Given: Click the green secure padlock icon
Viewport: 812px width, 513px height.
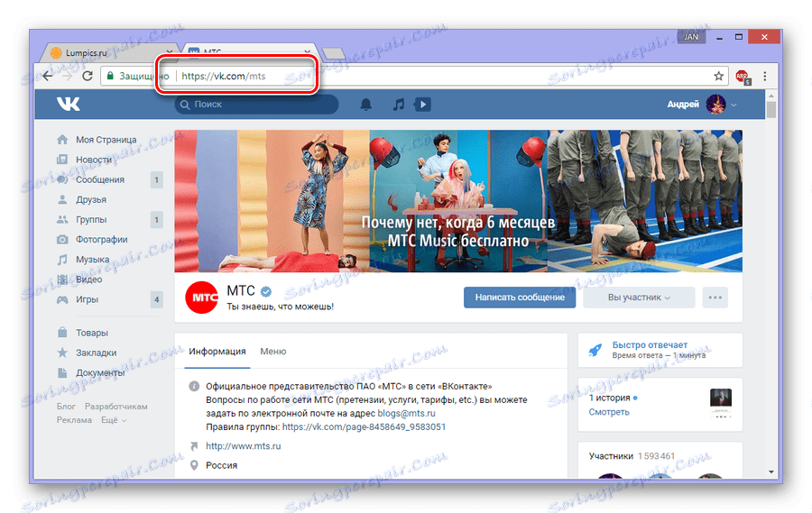Looking at the screenshot, I should (x=110, y=76).
